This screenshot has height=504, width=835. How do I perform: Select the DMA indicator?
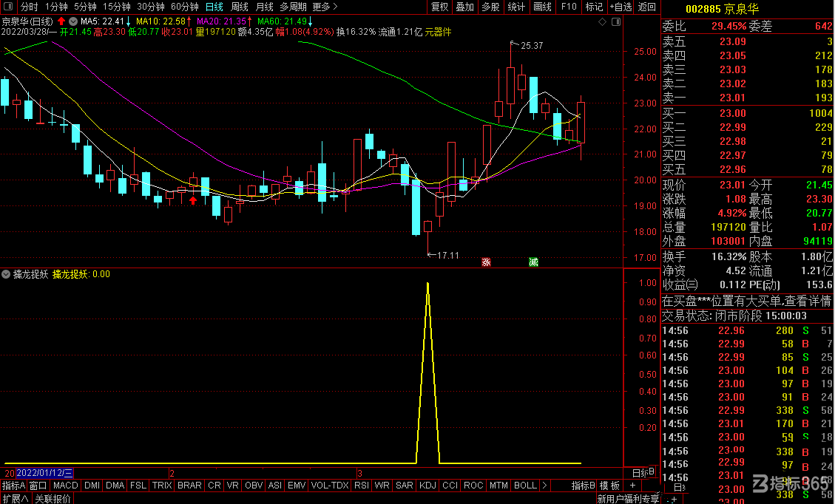[x=115, y=486]
